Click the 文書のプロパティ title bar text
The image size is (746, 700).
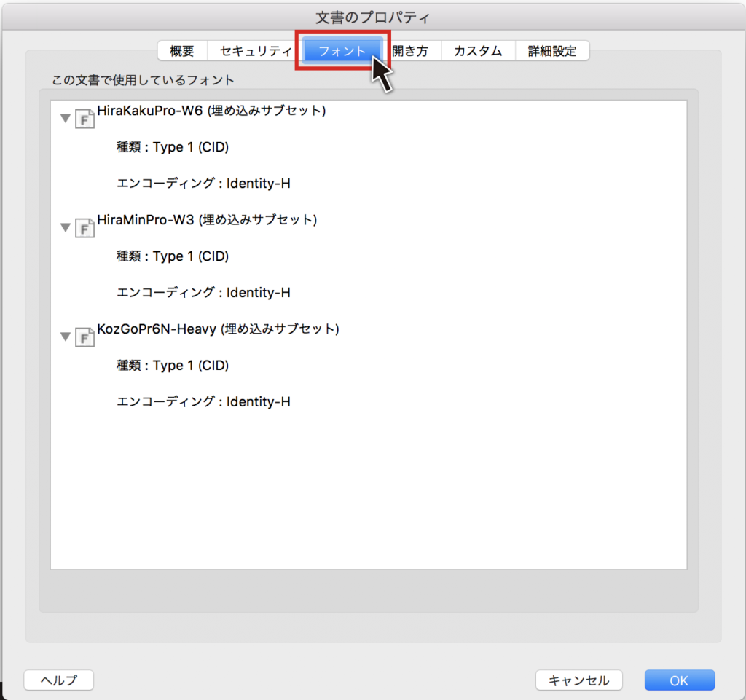(x=373, y=17)
